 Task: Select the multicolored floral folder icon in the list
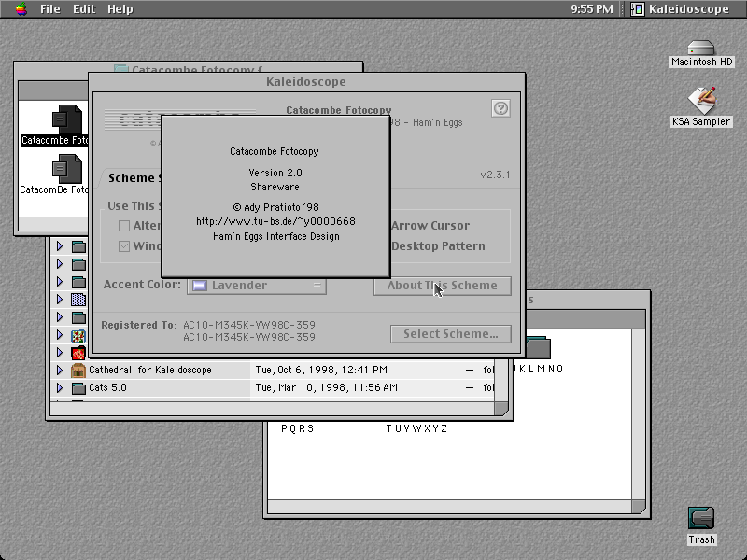[x=78, y=336]
